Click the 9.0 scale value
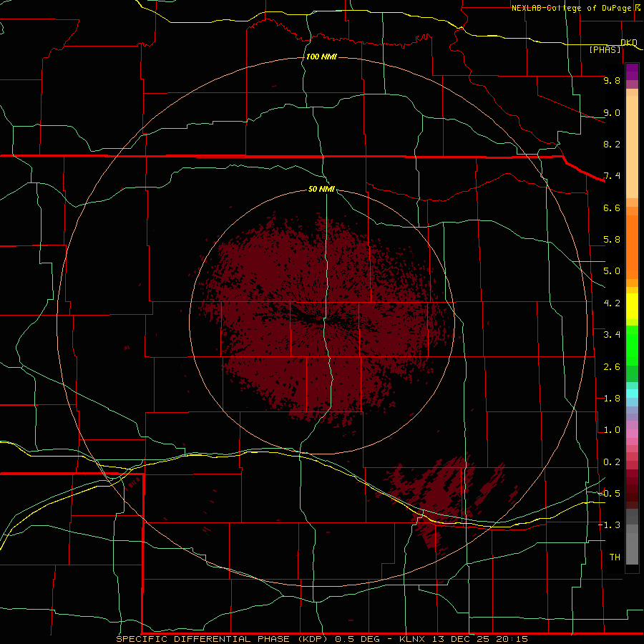The width and height of the screenshot is (644, 644). click(x=612, y=112)
